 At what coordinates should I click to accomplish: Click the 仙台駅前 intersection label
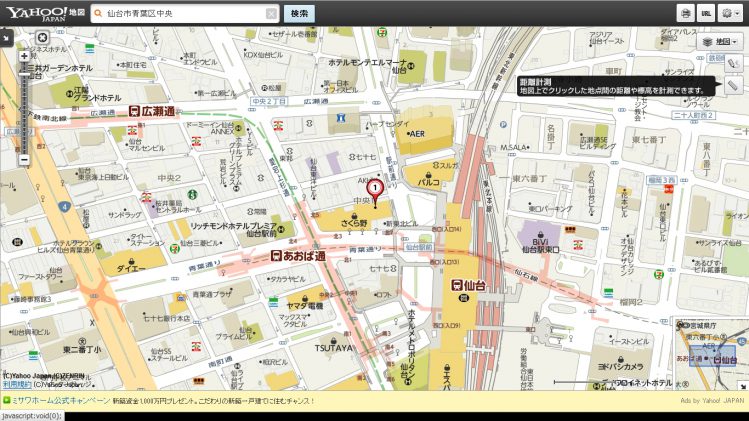click(419, 247)
